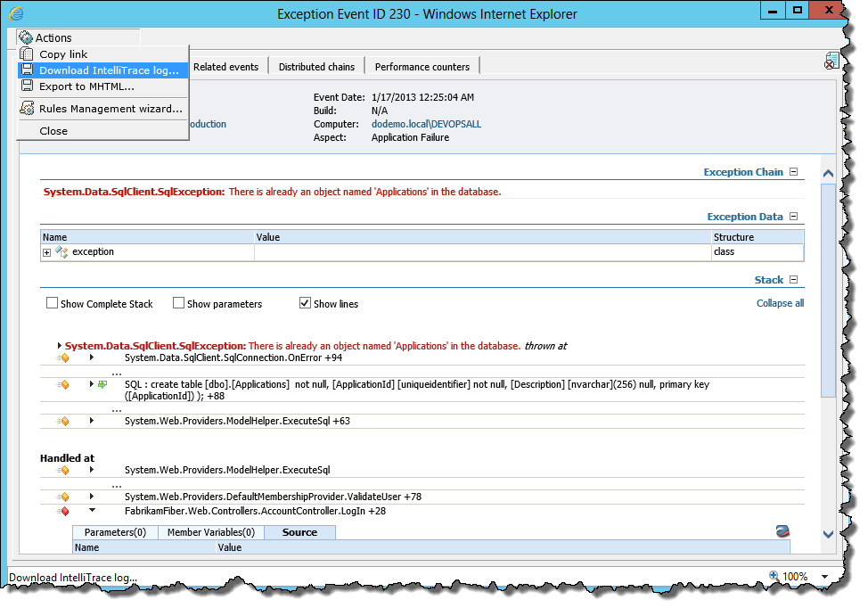868x608 pixels.
Task: Open the dodemo.local\DEVOPSALL computer link
Action: pyautogui.click(x=426, y=124)
